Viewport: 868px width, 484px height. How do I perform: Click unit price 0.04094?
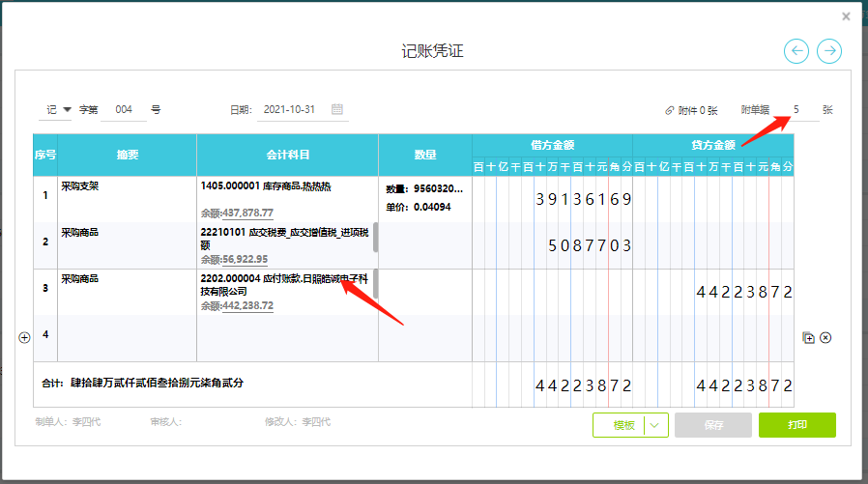coord(432,207)
